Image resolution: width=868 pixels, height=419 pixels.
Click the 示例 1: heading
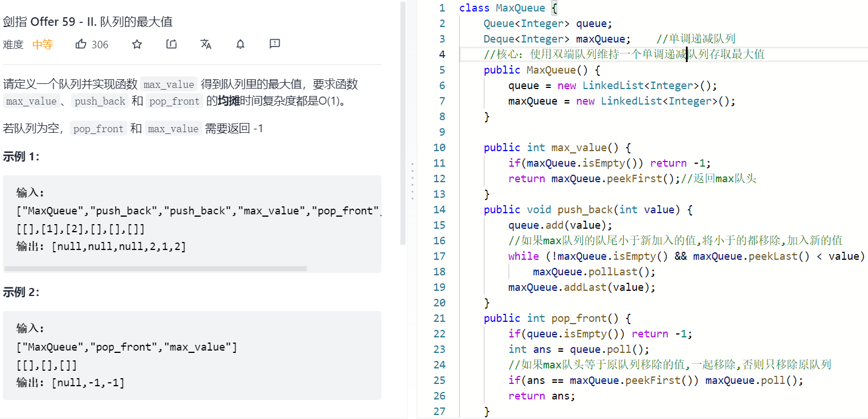click(21, 156)
